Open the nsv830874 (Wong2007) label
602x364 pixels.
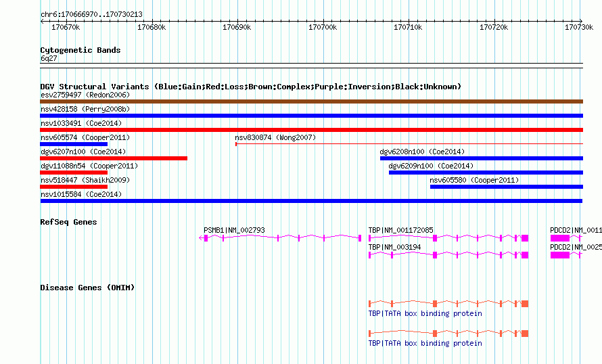(x=275, y=137)
